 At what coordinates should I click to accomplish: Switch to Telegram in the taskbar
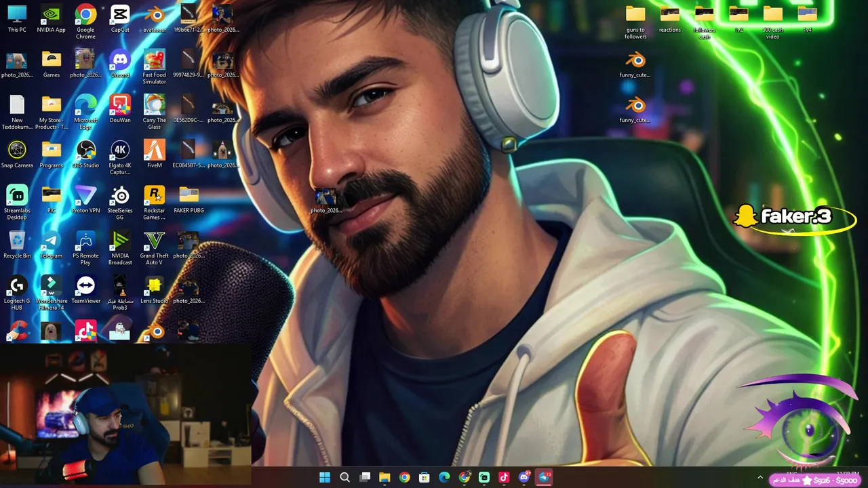(x=544, y=477)
